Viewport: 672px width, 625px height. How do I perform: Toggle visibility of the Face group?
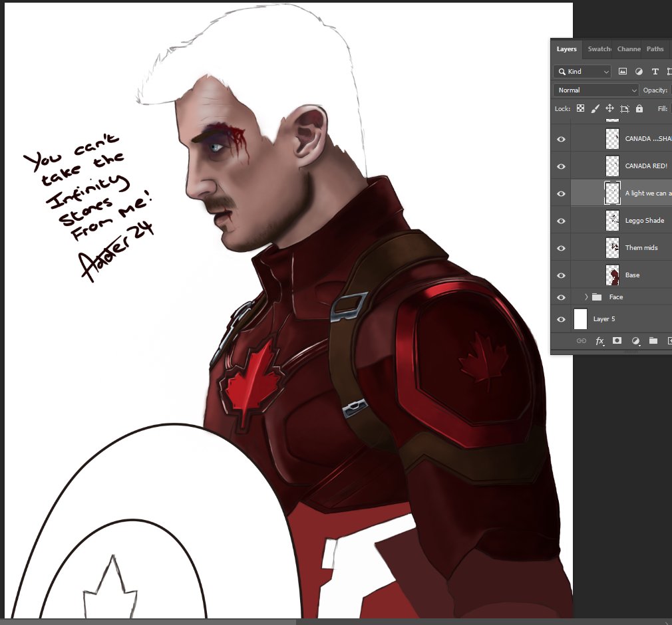point(561,297)
